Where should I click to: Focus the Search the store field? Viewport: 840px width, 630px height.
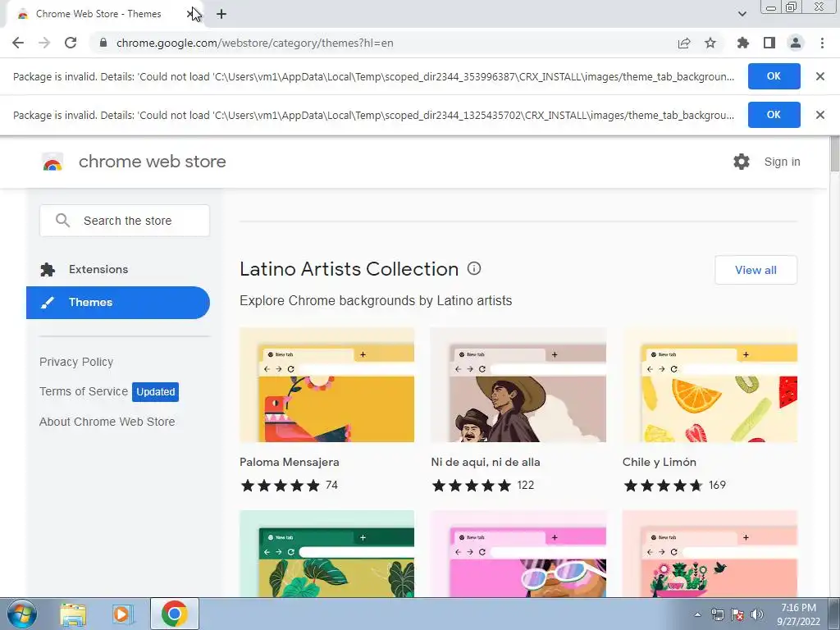point(125,221)
